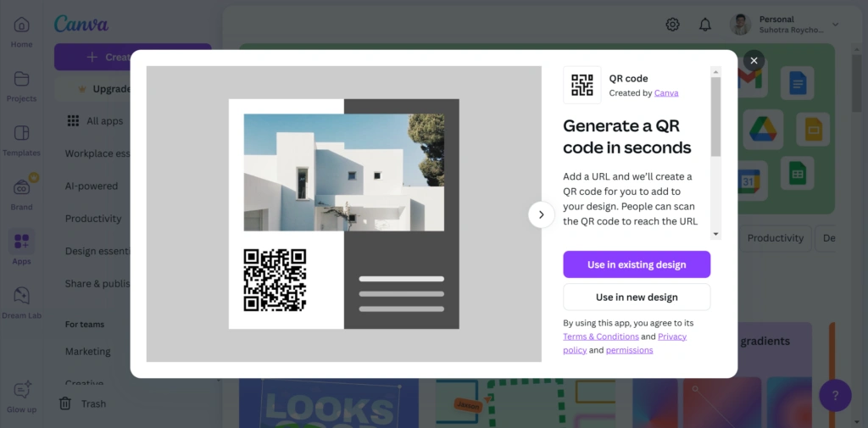Click the Google Drive icon
The image size is (868, 428).
pyautogui.click(x=764, y=130)
